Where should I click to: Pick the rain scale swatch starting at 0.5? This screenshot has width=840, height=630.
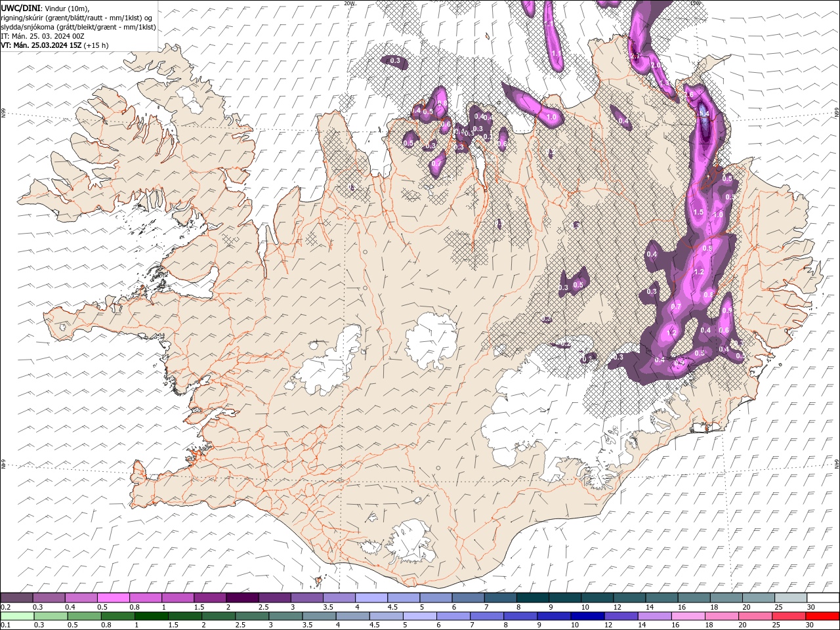(x=85, y=616)
